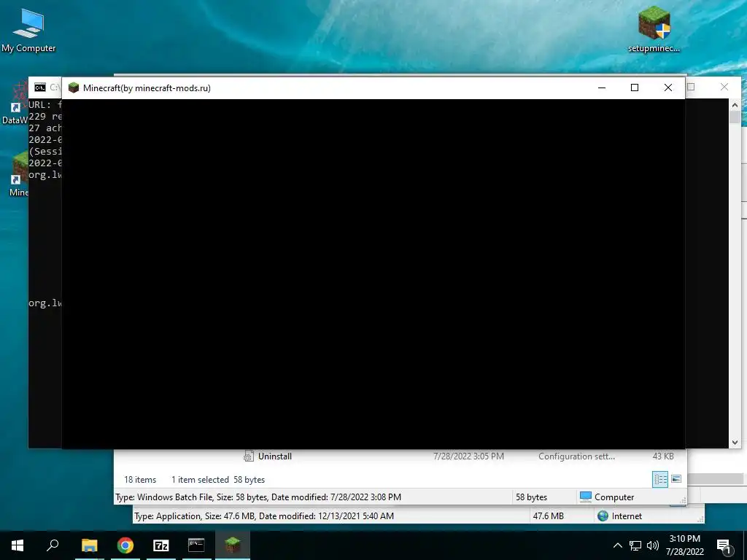The height and width of the screenshot is (560, 747).
Task: Switch to command prompt taskbar button
Action: point(196,545)
